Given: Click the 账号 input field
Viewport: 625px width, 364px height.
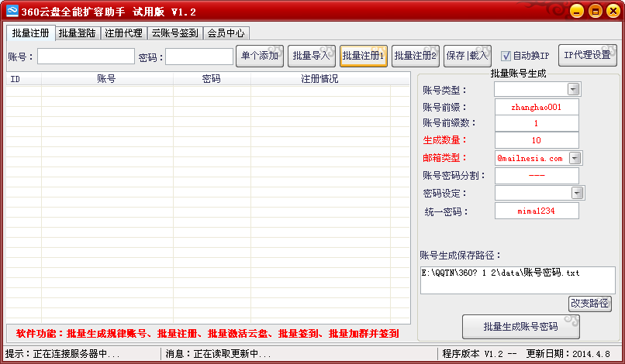Looking at the screenshot, I should point(86,57).
